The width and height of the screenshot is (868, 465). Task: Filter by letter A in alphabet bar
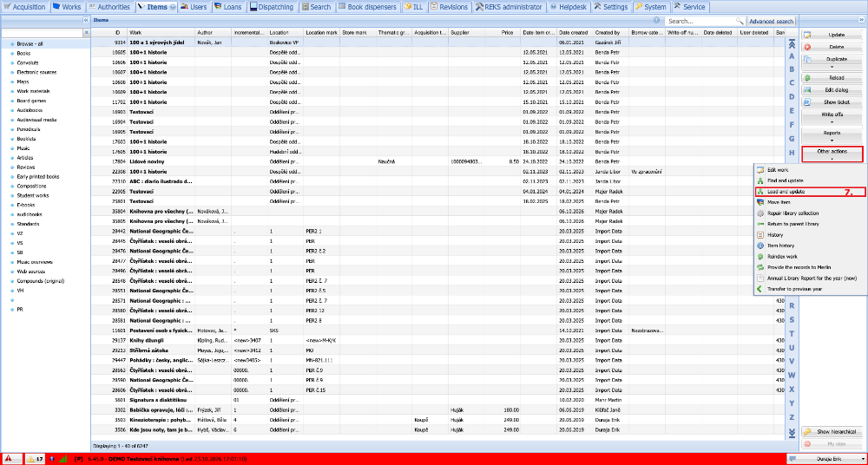click(x=792, y=56)
